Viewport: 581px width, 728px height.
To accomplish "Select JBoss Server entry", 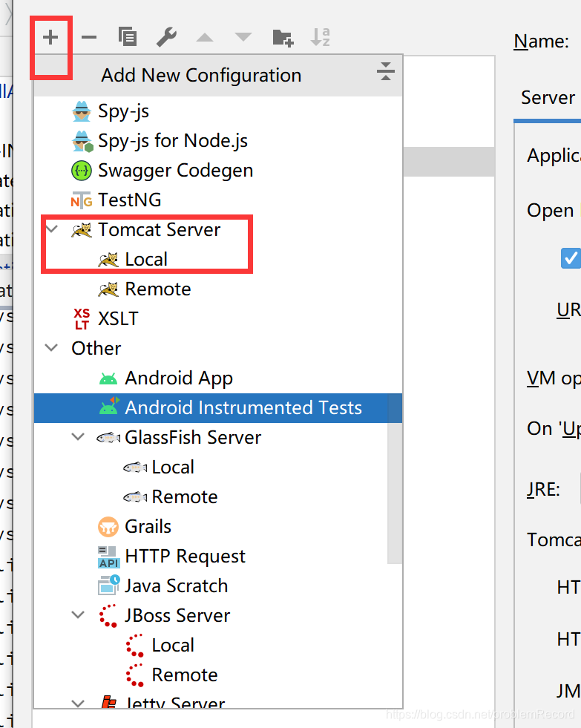I will [x=218, y=616].
